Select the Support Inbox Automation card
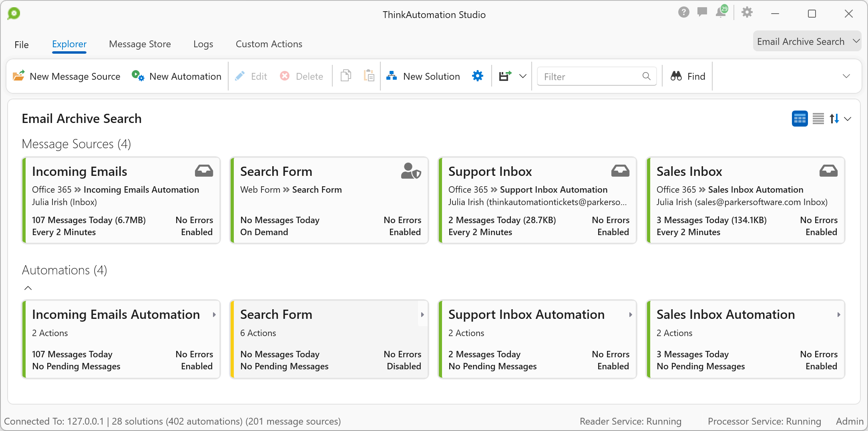This screenshot has width=868, height=431. 537,339
